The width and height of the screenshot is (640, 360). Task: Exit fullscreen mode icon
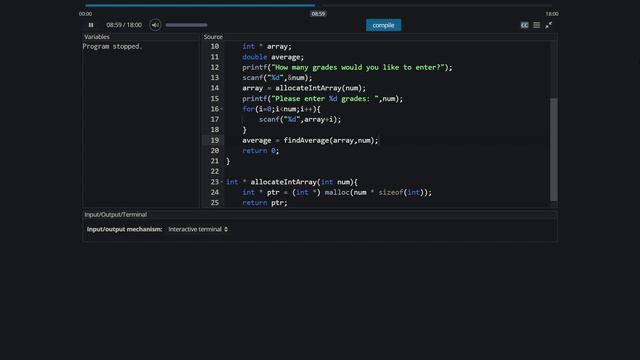click(x=549, y=25)
